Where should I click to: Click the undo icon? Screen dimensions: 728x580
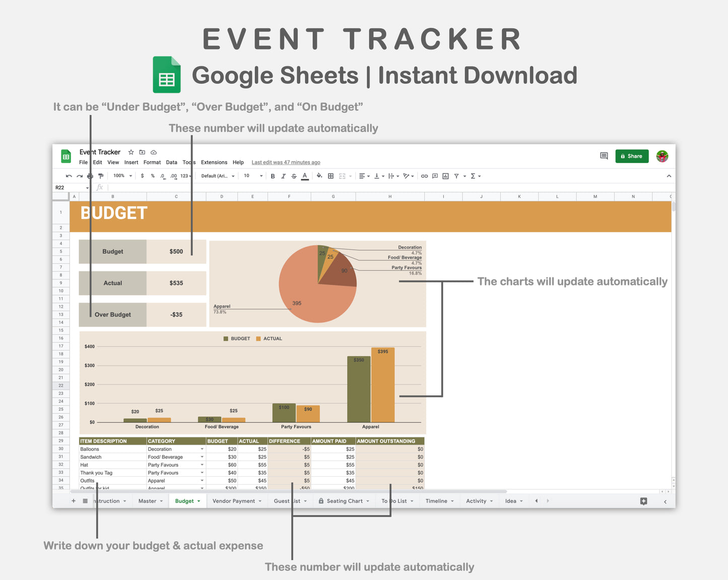(x=68, y=176)
